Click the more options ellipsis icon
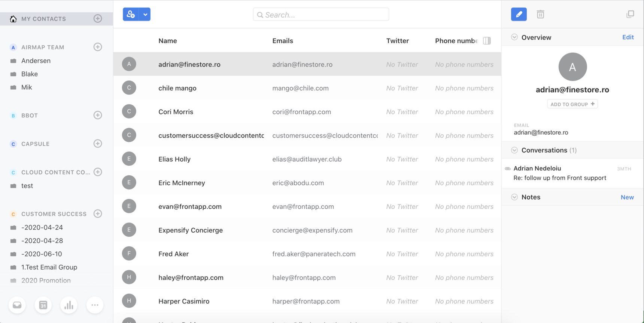 (x=95, y=305)
